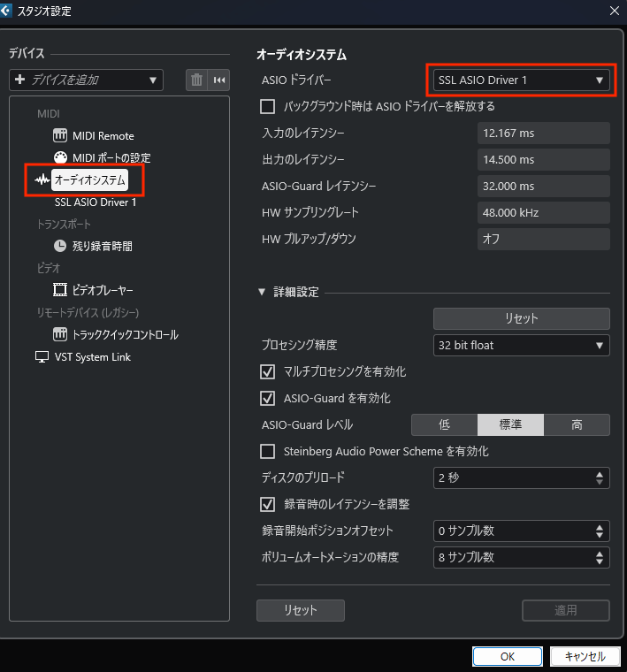The image size is (627, 672).
Task: Select SSL ASIO Driver 1 tree item
Action: [x=96, y=202]
